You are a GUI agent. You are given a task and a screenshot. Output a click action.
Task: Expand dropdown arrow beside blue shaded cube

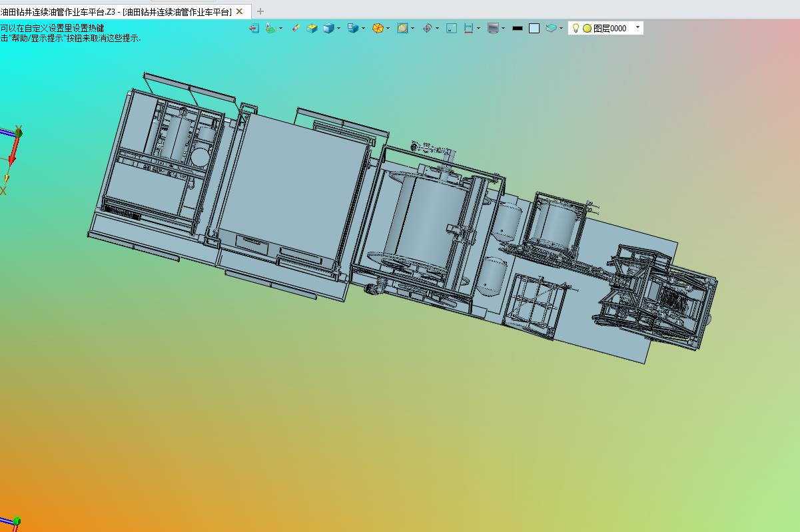(x=338, y=29)
